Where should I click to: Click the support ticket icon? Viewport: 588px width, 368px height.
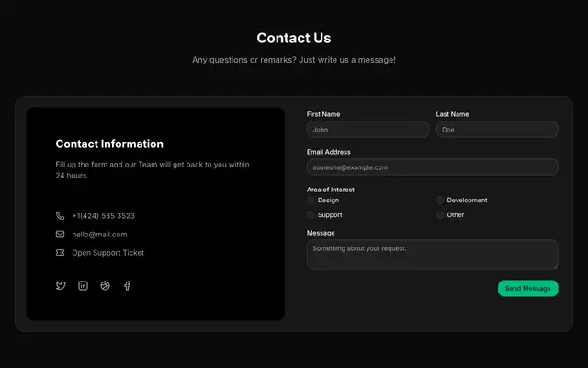click(60, 253)
